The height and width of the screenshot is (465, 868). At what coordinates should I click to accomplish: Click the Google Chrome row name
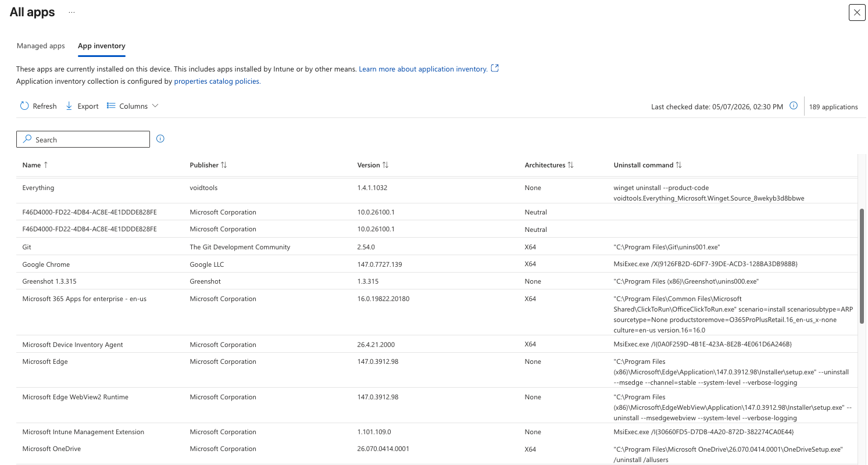[46, 264]
